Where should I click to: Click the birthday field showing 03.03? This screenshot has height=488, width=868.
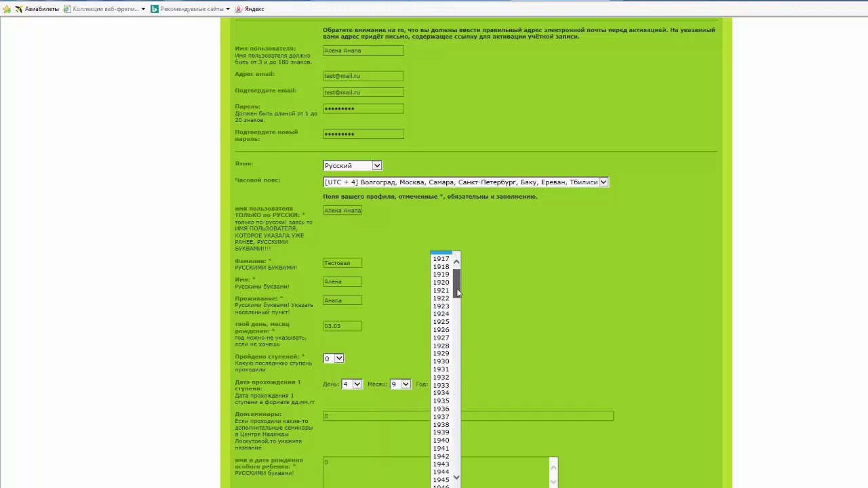(342, 326)
